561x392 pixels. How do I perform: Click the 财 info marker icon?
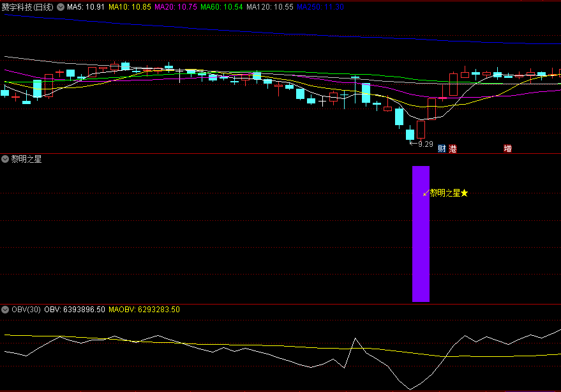coord(442,149)
